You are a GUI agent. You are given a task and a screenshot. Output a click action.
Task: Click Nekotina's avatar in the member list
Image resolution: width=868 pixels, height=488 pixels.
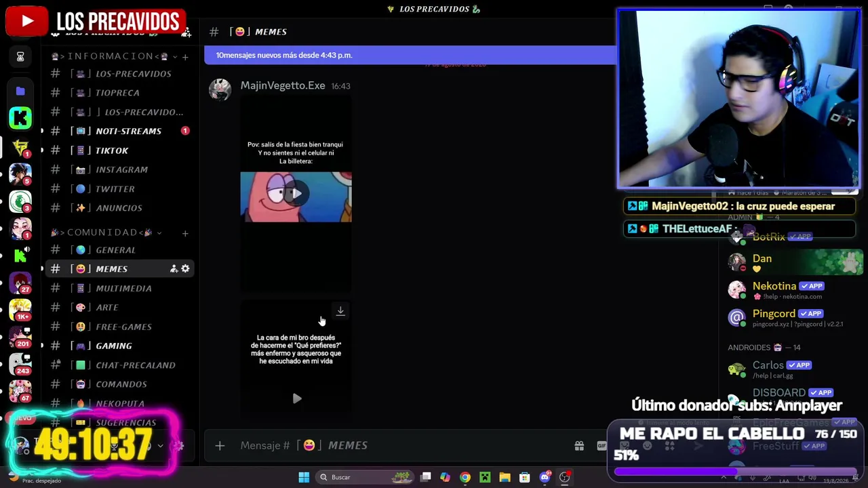click(x=737, y=290)
